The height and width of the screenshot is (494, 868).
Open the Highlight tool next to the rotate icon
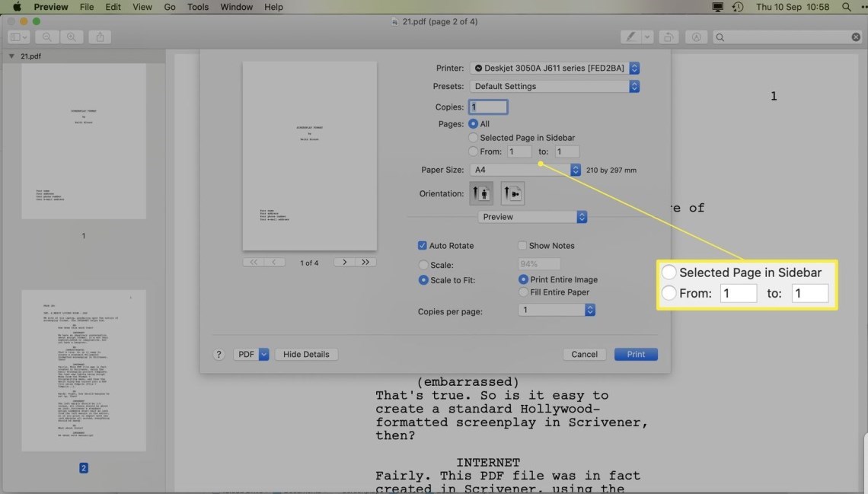[695, 37]
